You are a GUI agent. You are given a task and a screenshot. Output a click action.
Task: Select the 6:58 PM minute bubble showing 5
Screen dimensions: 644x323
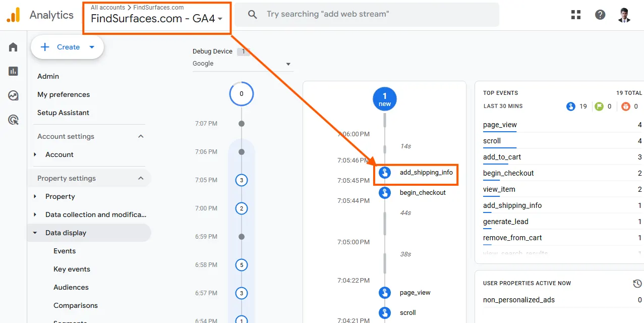coord(242,265)
